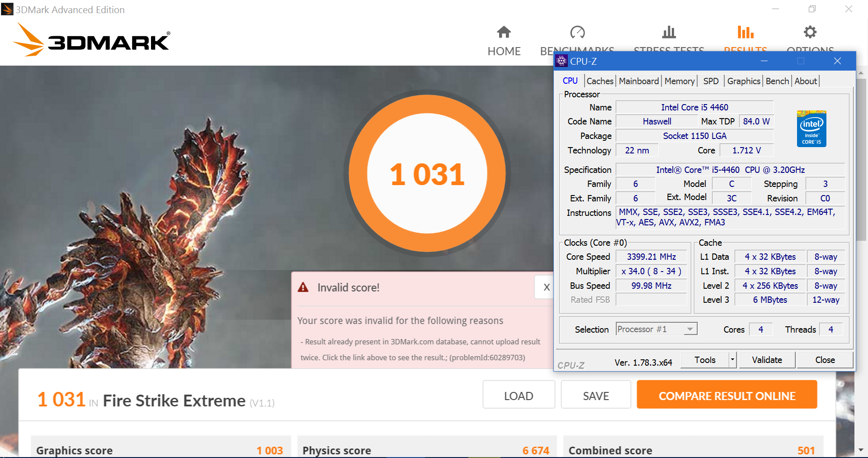Image resolution: width=868 pixels, height=458 pixels.
Task: Click the Multiplier value x 34.0
Action: [651, 271]
